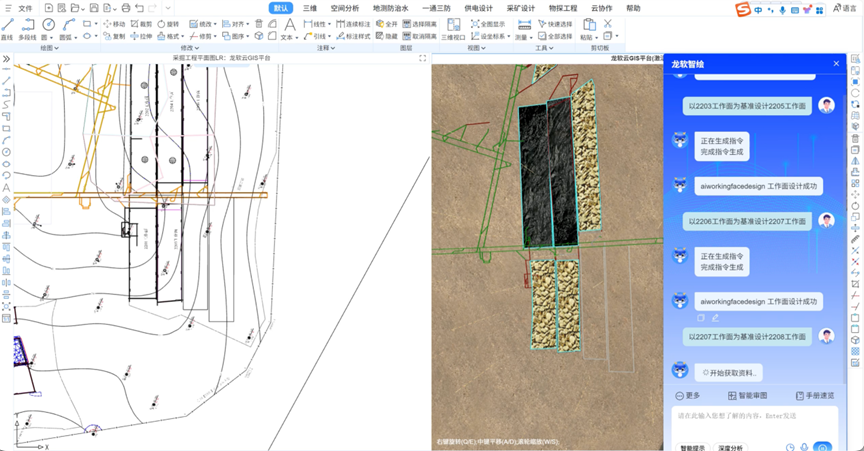This screenshot has width=864, height=451.
Task: Click the 快速选择 quick select tool
Action: [555, 23]
